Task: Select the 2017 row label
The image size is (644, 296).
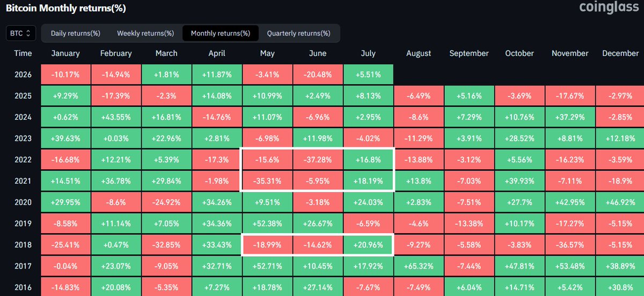Action: coord(23,266)
